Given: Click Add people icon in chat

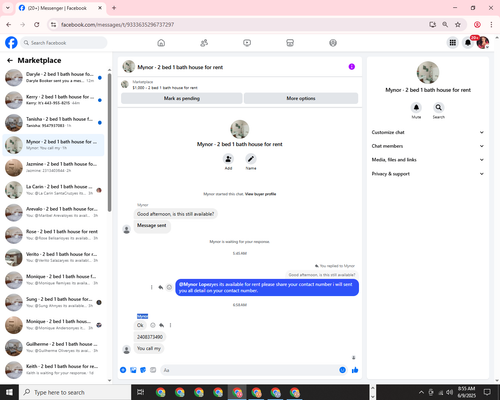Looking at the screenshot, I should pos(228,159).
